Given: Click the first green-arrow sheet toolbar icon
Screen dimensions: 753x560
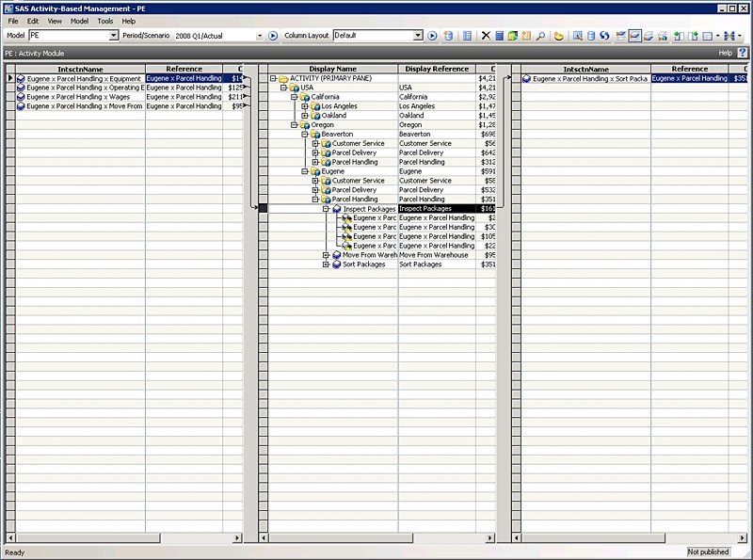Looking at the screenshot, I should point(679,36).
